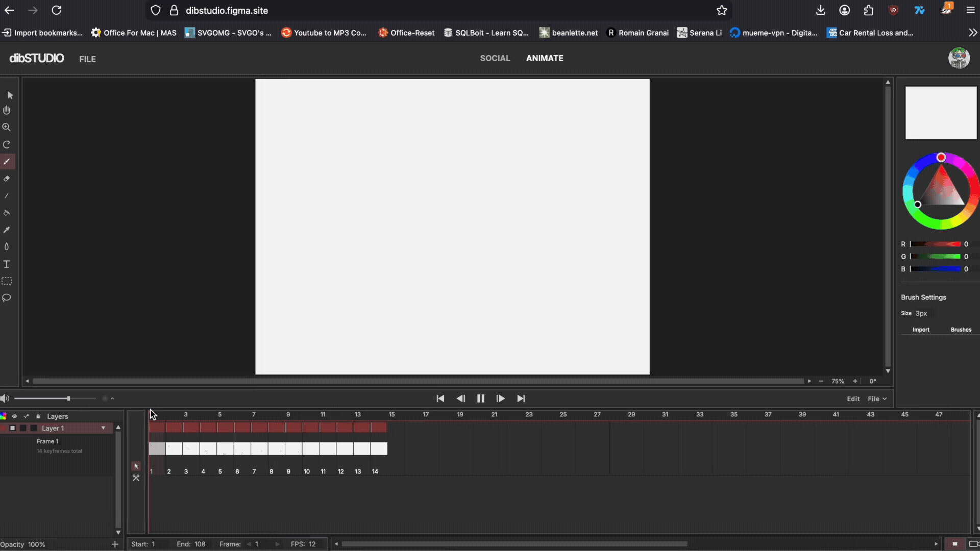Select the Hand pan tool
This screenshot has height=551, width=980.
click(x=7, y=110)
